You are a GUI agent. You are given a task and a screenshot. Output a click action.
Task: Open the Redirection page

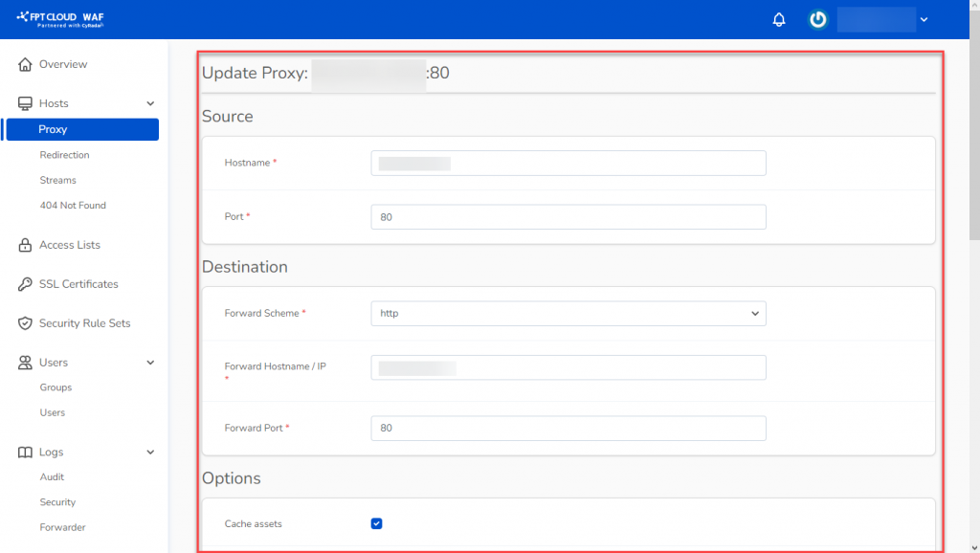[x=64, y=154]
